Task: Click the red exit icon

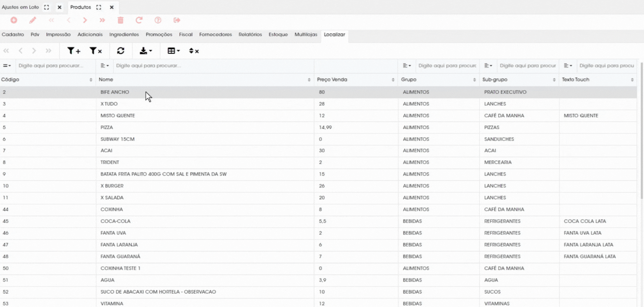Action: point(177,20)
